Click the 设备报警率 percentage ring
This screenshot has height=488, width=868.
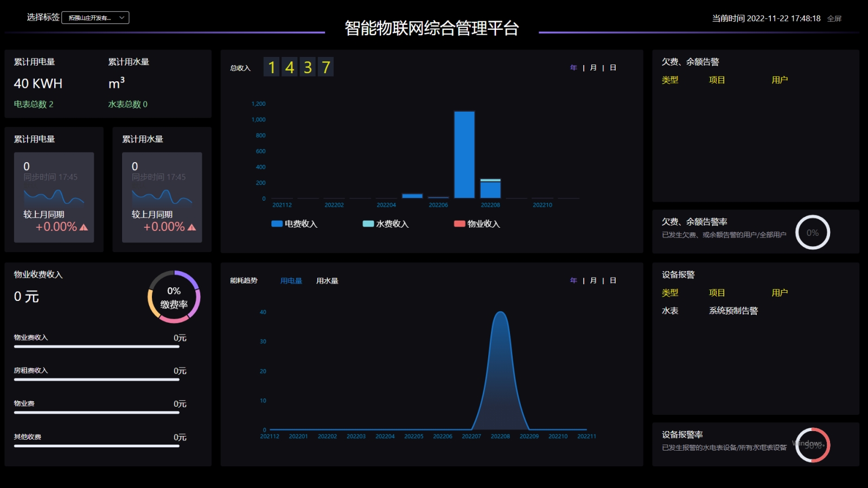[812, 445]
